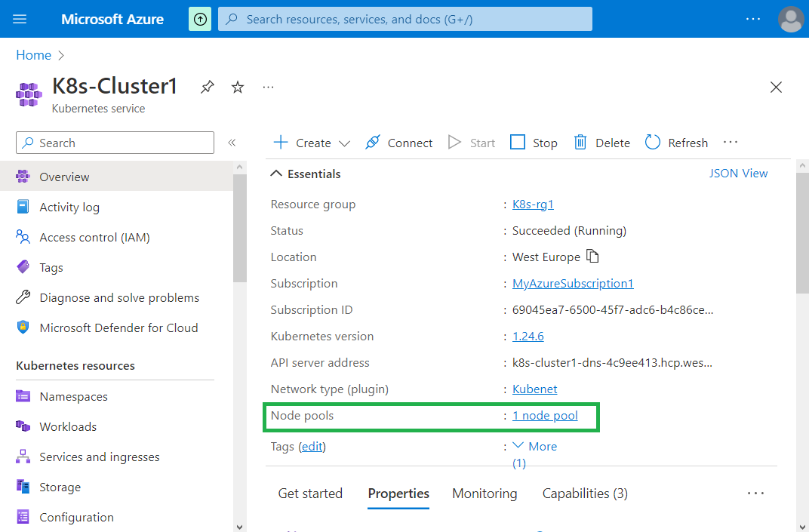Select Overview in the sidebar

117,177
